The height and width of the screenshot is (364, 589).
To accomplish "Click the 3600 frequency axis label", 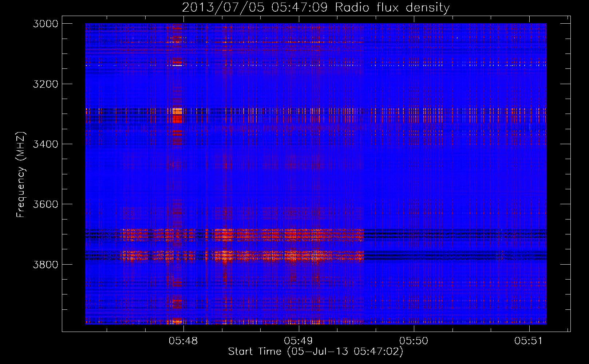I will (46, 204).
